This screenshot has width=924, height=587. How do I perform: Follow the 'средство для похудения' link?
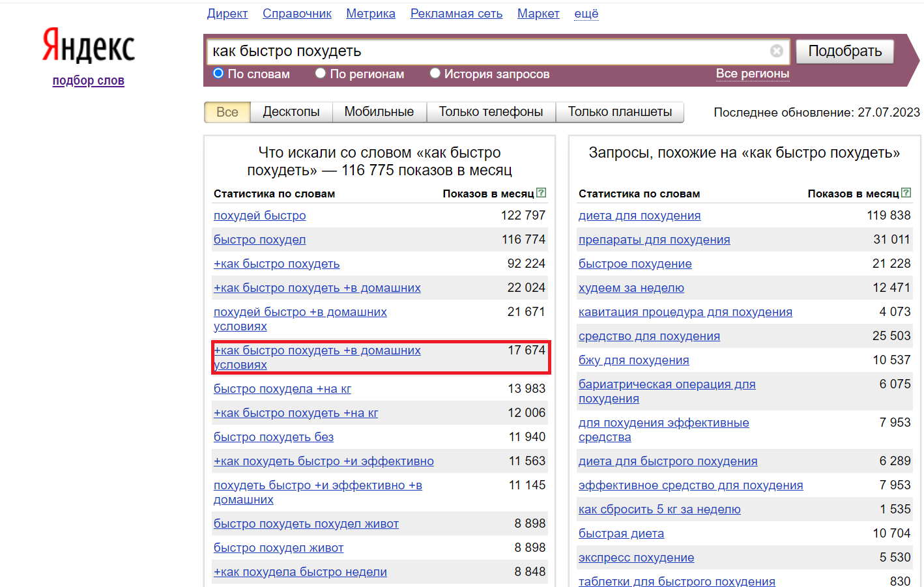coord(649,336)
